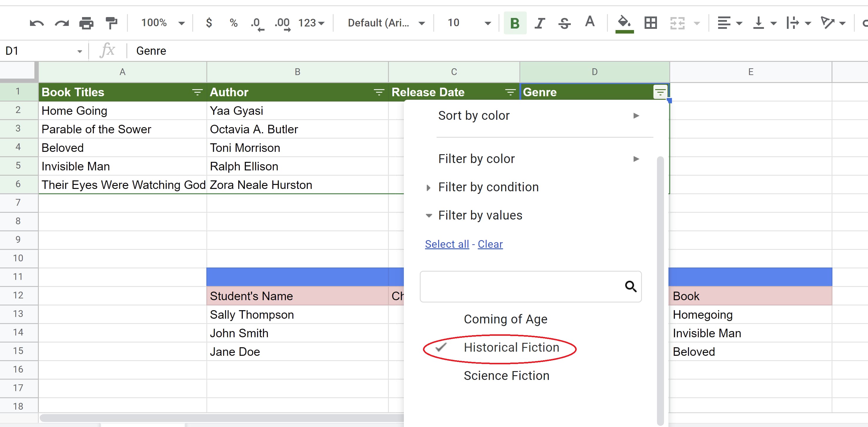
Task: Open the Default (Arial) font dropdown
Action: 386,23
